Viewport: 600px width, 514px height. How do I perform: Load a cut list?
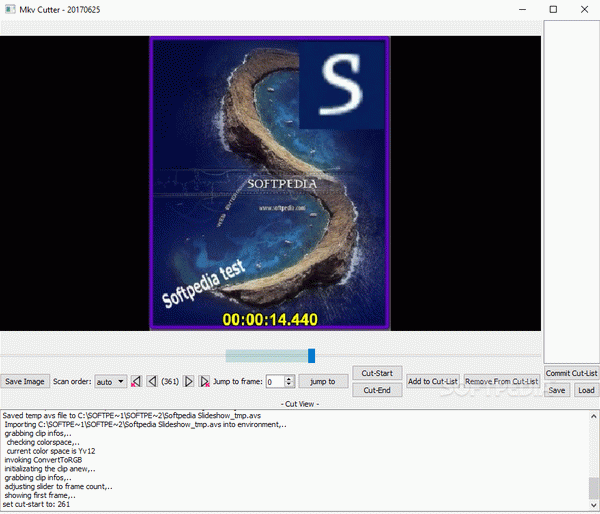(586, 390)
